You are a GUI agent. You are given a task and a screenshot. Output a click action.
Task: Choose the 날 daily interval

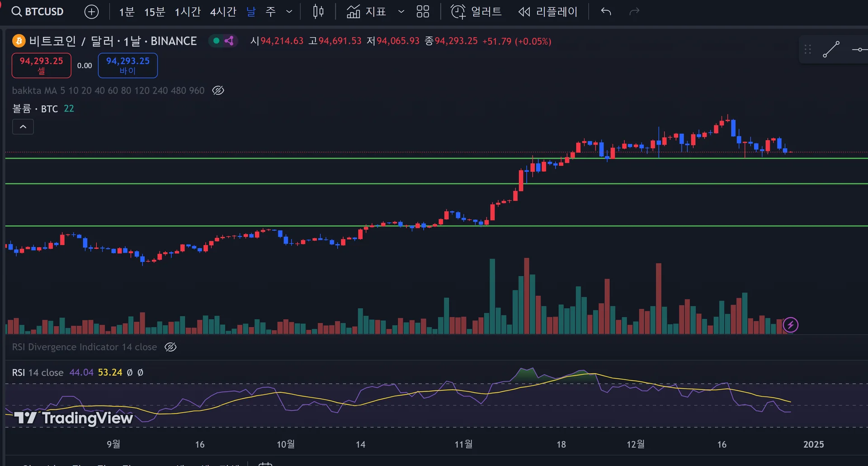point(251,12)
